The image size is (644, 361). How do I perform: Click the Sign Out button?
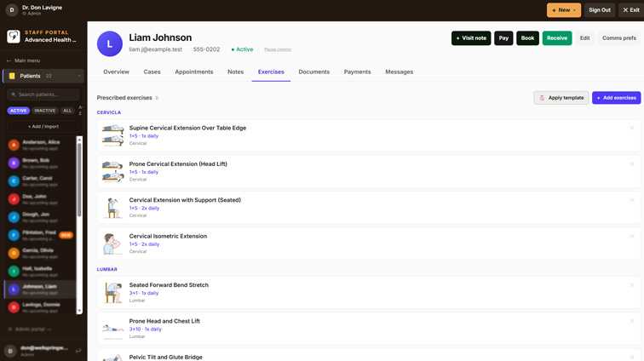coord(599,10)
